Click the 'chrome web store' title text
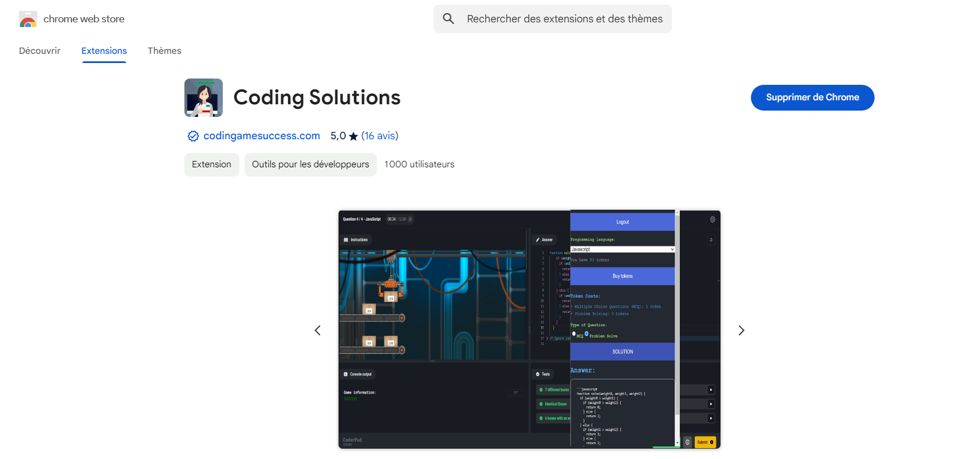The height and width of the screenshot is (459, 980). [84, 19]
